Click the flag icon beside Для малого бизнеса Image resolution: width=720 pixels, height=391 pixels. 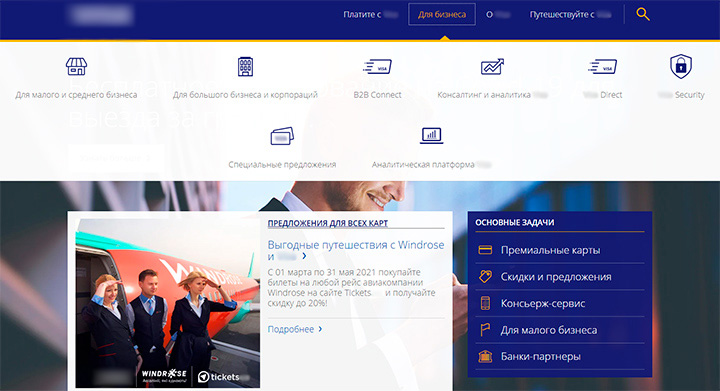pyautogui.click(x=485, y=330)
